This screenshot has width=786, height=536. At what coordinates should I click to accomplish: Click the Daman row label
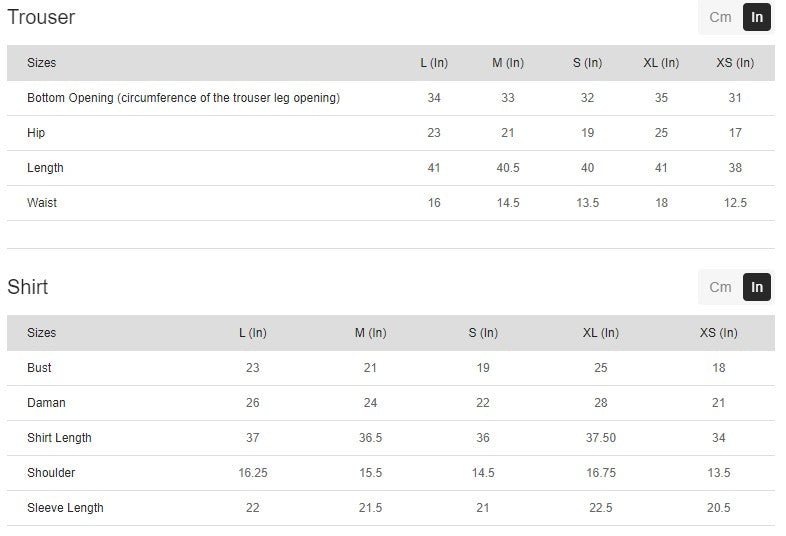coord(46,403)
